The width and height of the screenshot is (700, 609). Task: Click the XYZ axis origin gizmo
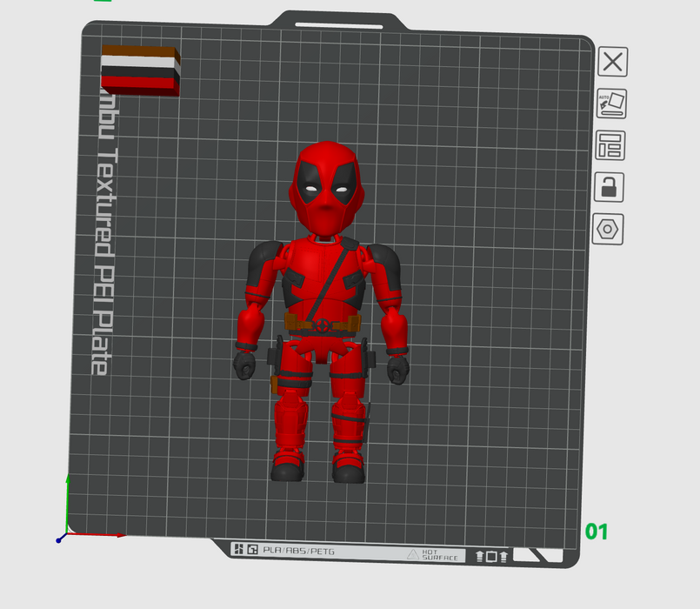pos(59,539)
